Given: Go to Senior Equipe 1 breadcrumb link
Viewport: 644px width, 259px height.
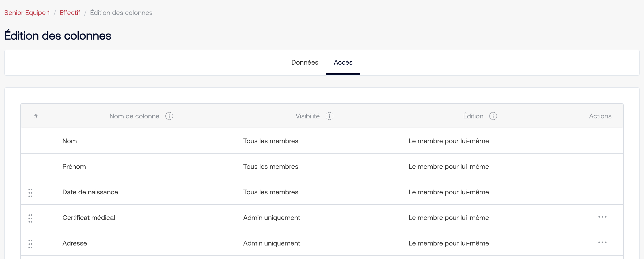Looking at the screenshot, I should click(27, 13).
